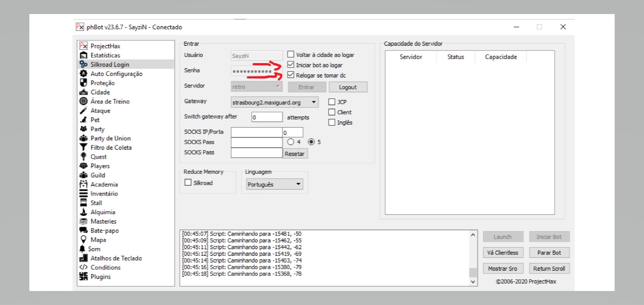Select SOCKS version 4 radio button
This screenshot has width=644, height=305.
291,142
